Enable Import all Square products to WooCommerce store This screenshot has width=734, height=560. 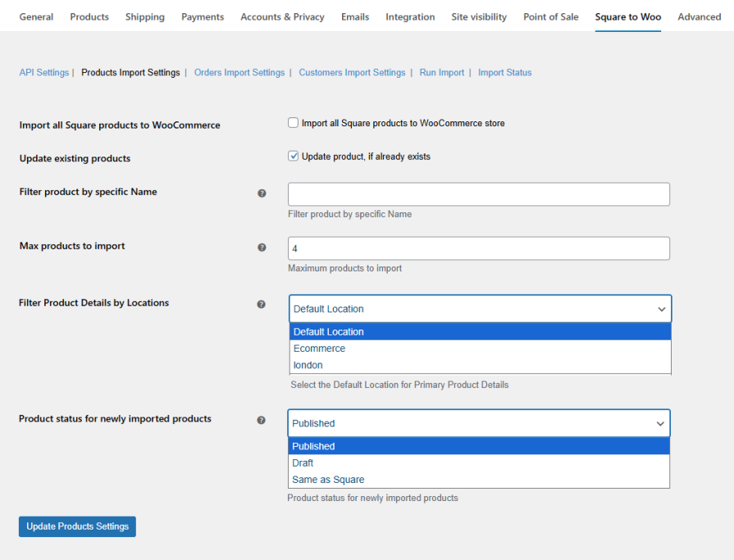click(x=293, y=122)
